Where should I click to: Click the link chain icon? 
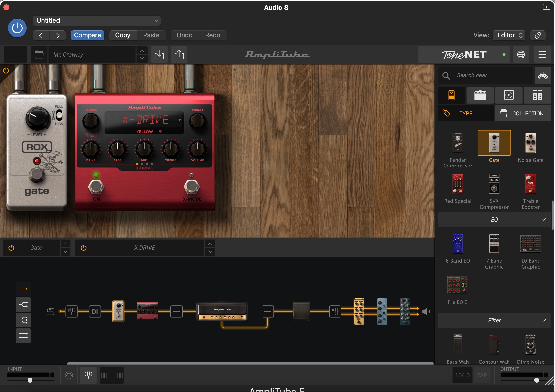click(538, 35)
